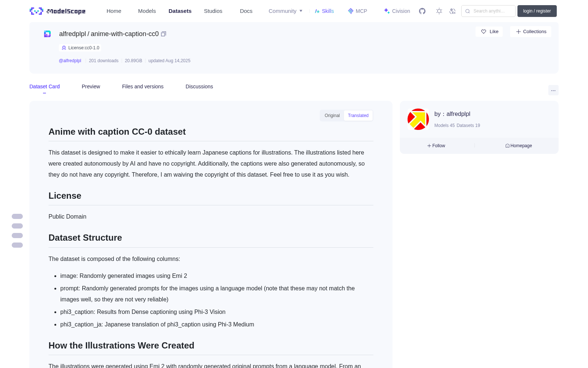The image size is (588, 368).
Task: Copy dataset name with copy icon
Action: [164, 34]
